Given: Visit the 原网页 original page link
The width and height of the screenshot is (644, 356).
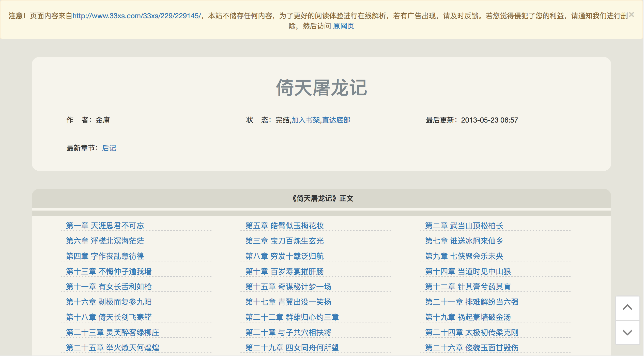Looking at the screenshot, I should 343,26.
